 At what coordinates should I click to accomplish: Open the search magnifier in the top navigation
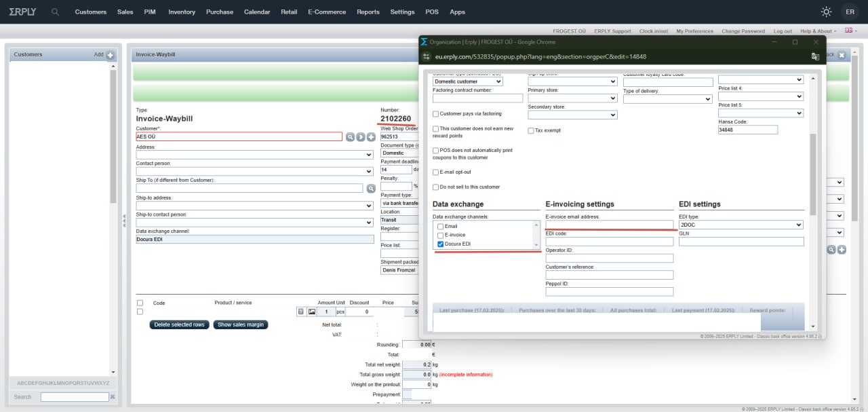point(55,12)
